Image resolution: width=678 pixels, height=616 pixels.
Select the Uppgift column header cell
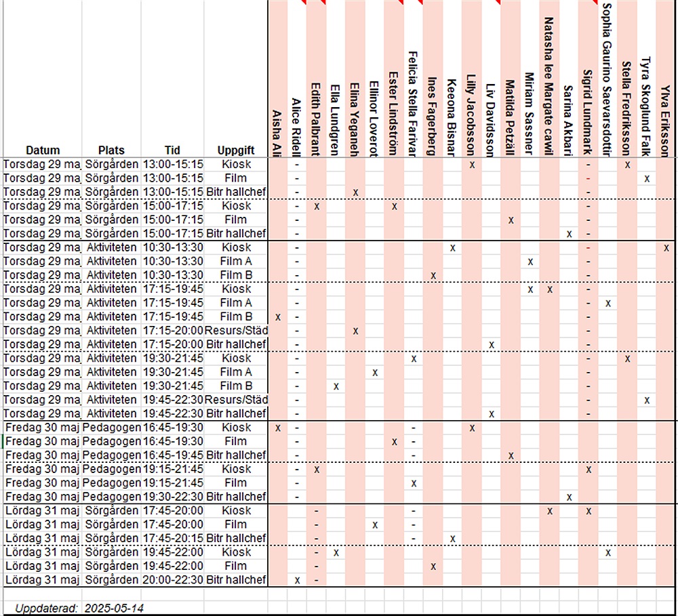(236, 150)
